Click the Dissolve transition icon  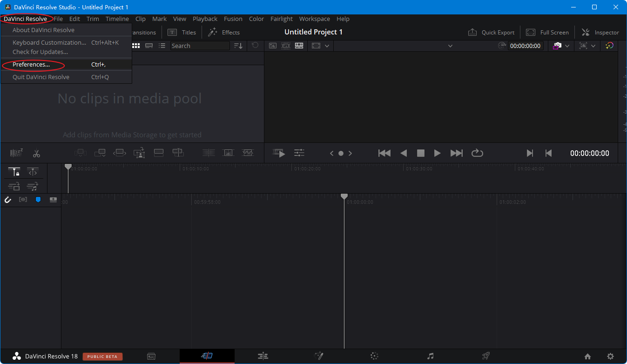click(228, 153)
